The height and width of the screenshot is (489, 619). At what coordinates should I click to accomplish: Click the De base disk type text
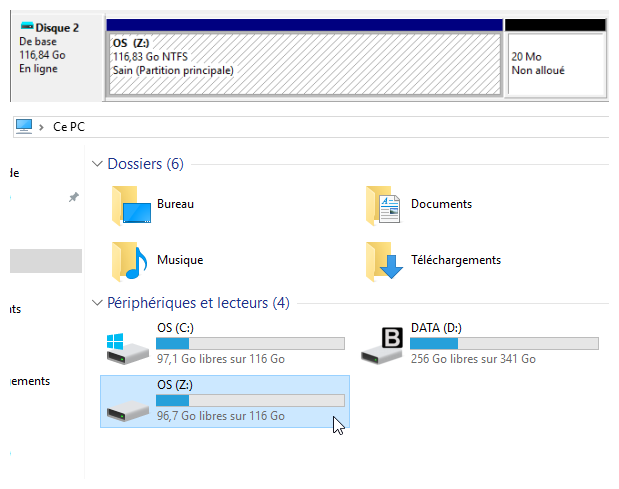(x=38, y=41)
